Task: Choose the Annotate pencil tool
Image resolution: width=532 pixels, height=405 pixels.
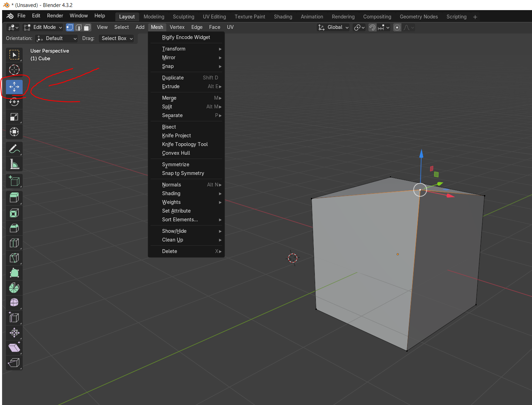Action: tap(14, 149)
